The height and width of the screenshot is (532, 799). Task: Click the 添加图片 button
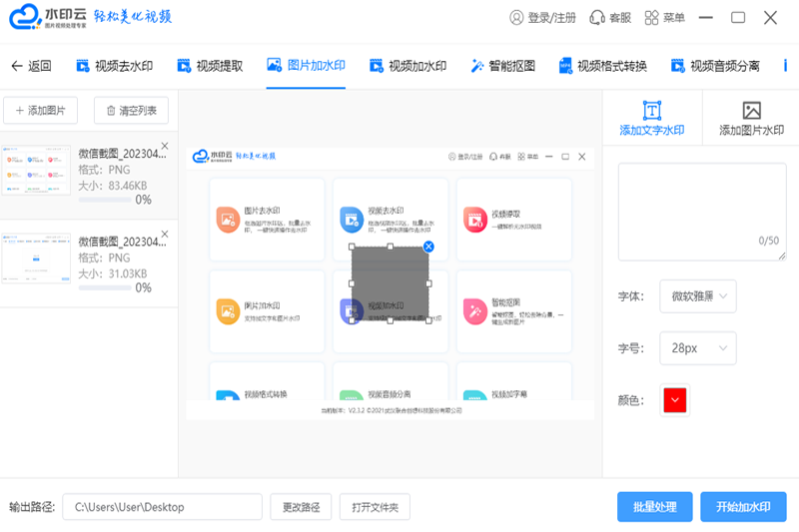[x=41, y=110]
